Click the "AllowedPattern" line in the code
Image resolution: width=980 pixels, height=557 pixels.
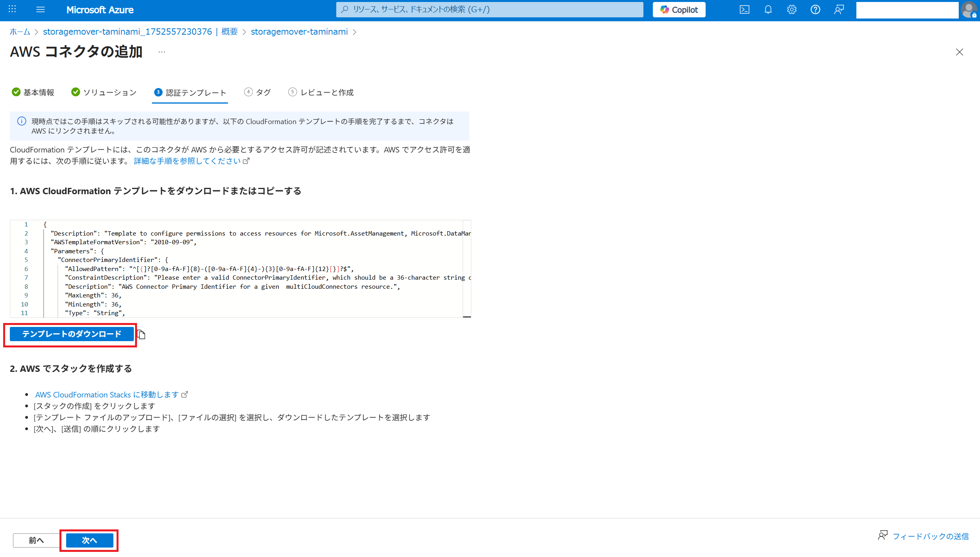tap(209, 269)
